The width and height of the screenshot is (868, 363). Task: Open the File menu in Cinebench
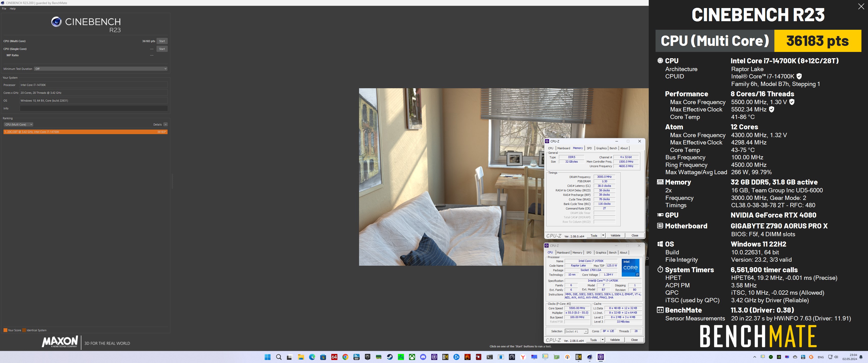tap(4, 9)
